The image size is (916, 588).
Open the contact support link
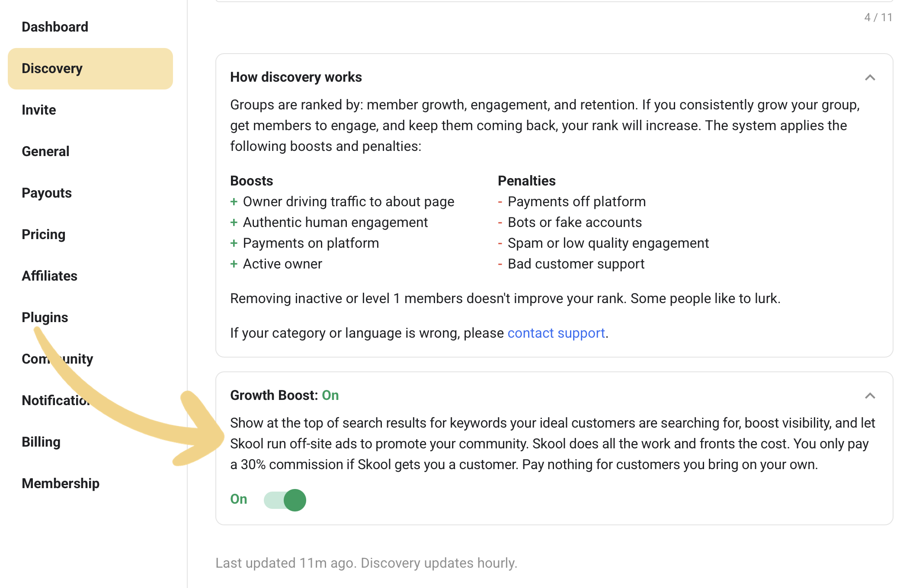(x=556, y=333)
